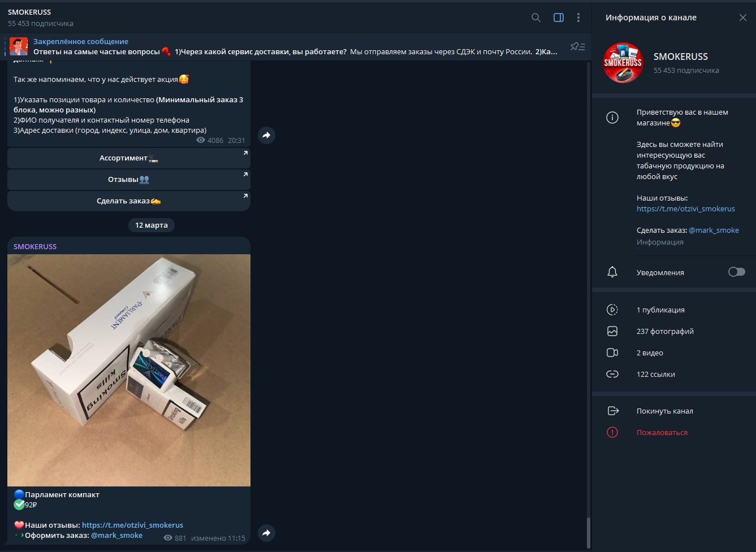
Task: Click the Парламент компакт caption text
Action: (x=62, y=494)
